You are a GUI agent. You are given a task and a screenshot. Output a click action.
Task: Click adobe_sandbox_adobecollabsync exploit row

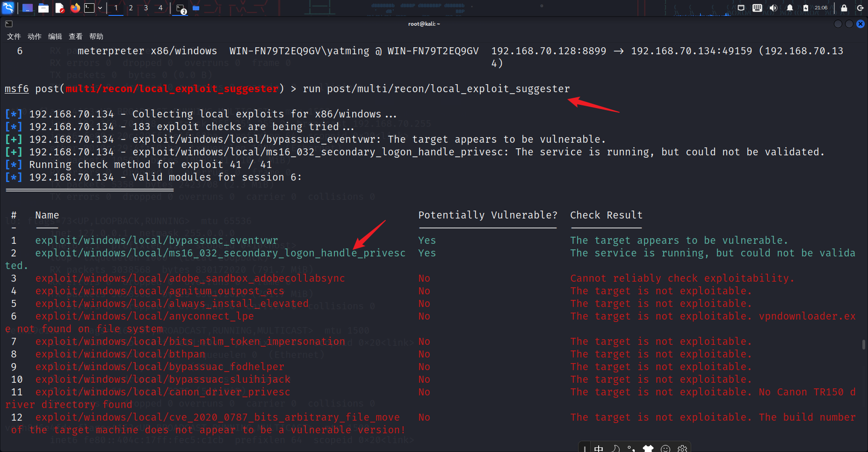[190, 278]
